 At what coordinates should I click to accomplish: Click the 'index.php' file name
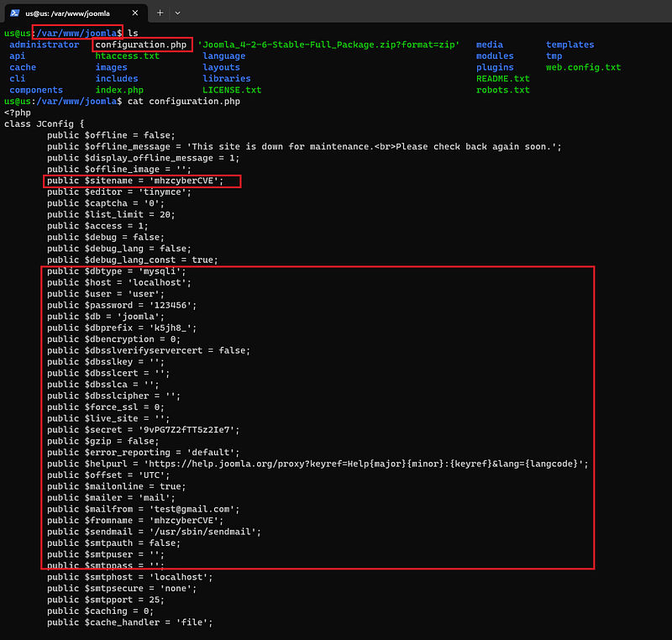click(119, 90)
